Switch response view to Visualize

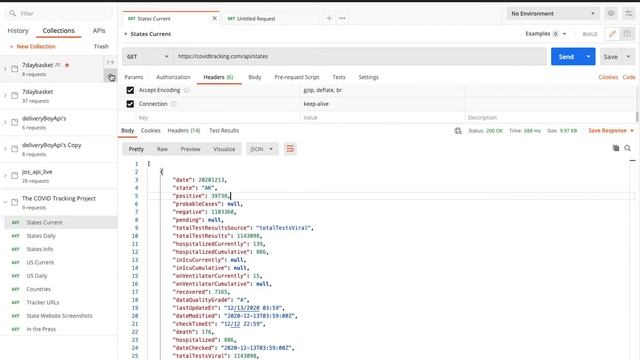pos(224,149)
